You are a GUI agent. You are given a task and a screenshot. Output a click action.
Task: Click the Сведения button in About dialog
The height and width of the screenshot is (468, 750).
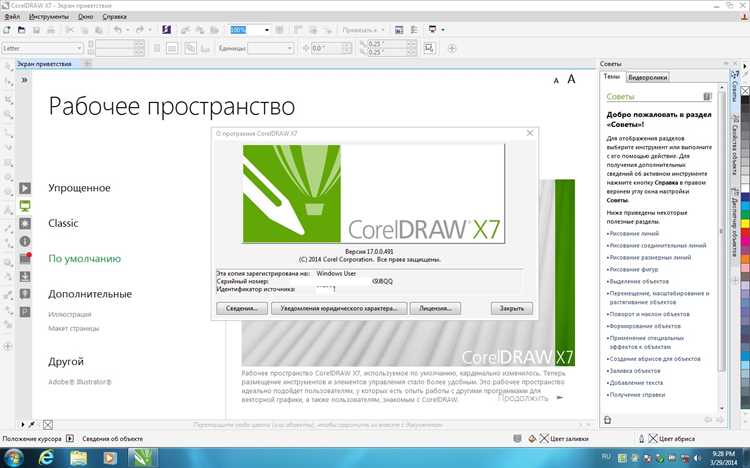(x=242, y=308)
